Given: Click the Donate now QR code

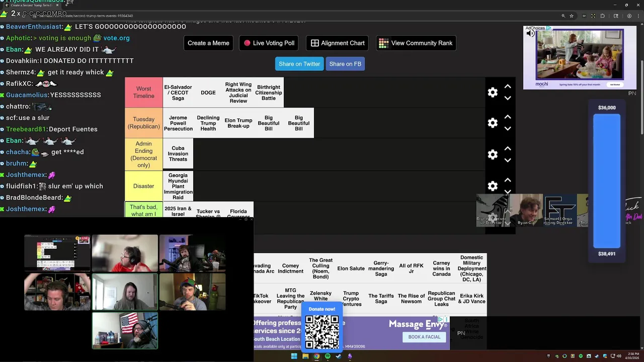Looking at the screenshot, I should pyautogui.click(x=322, y=332).
